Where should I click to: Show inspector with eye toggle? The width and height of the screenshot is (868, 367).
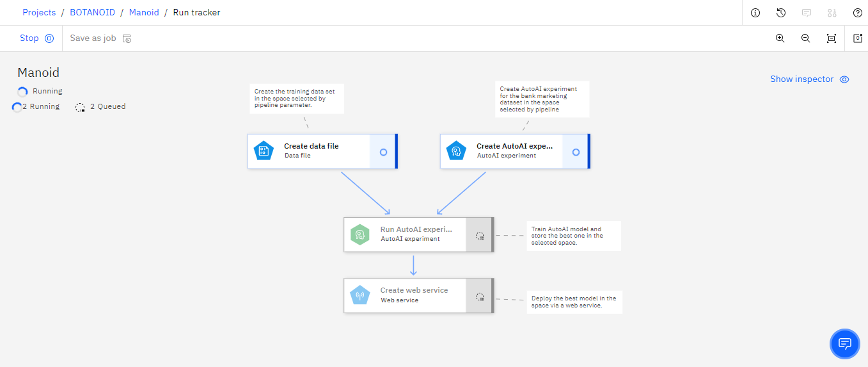click(810, 79)
